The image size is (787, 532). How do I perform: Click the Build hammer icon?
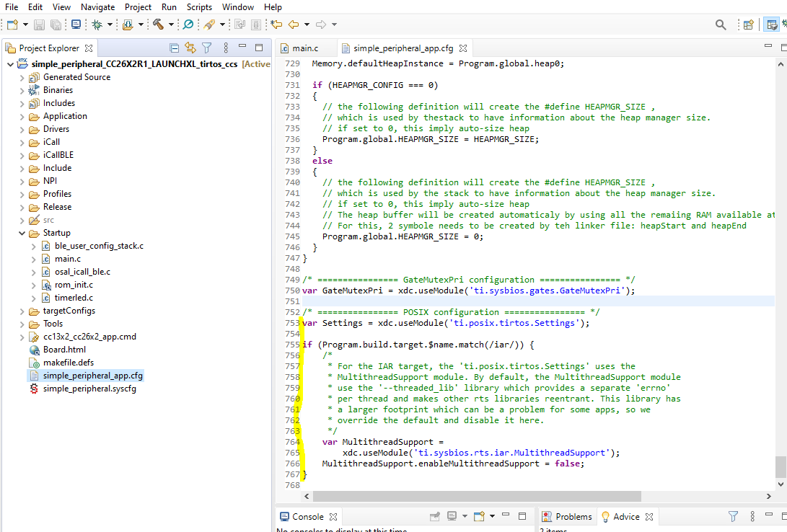[x=158, y=25]
